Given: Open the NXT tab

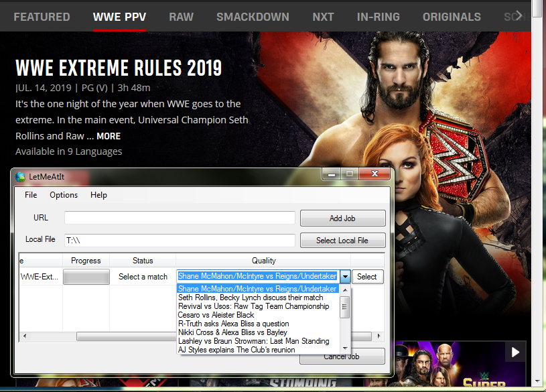Looking at the screenshot, I should pos(323,17).
